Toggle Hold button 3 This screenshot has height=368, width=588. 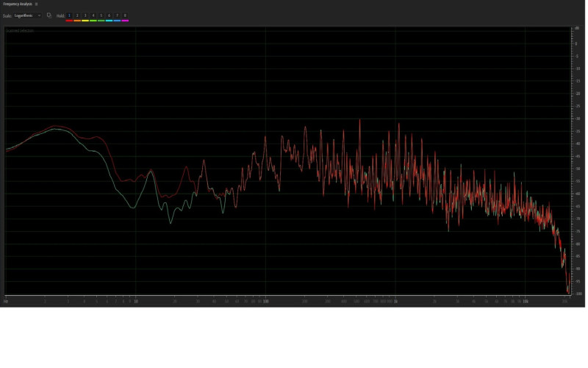[x=85, y=15]
